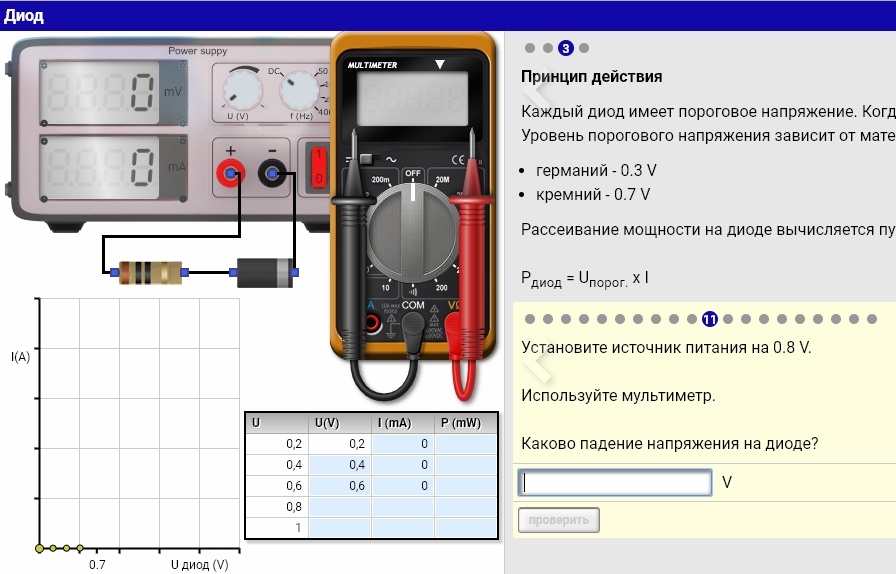Click the multimeter A input jack
896x574 pixels.
point(372,324)
